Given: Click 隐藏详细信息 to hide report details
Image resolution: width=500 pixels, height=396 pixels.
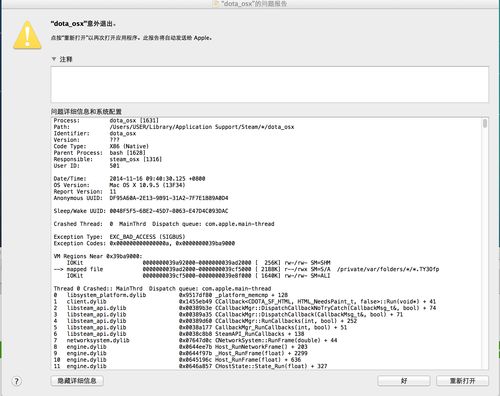Looking at the screenshot, I should 77,381.
